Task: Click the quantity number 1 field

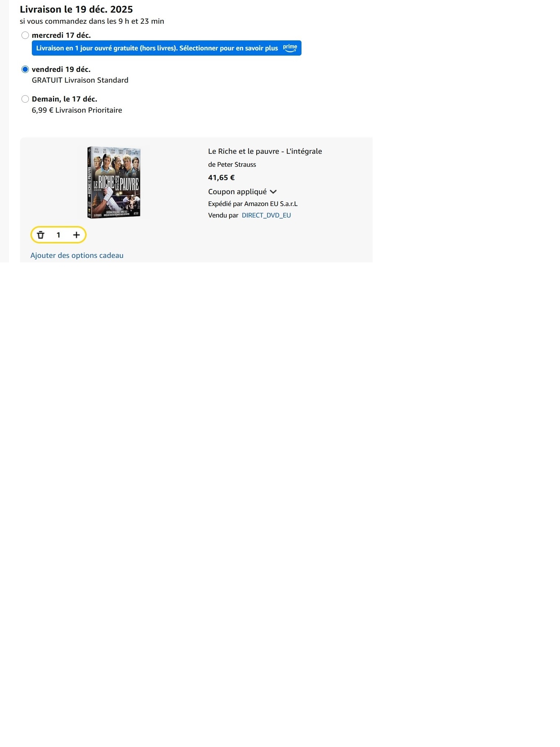Action: click(59, 235)
